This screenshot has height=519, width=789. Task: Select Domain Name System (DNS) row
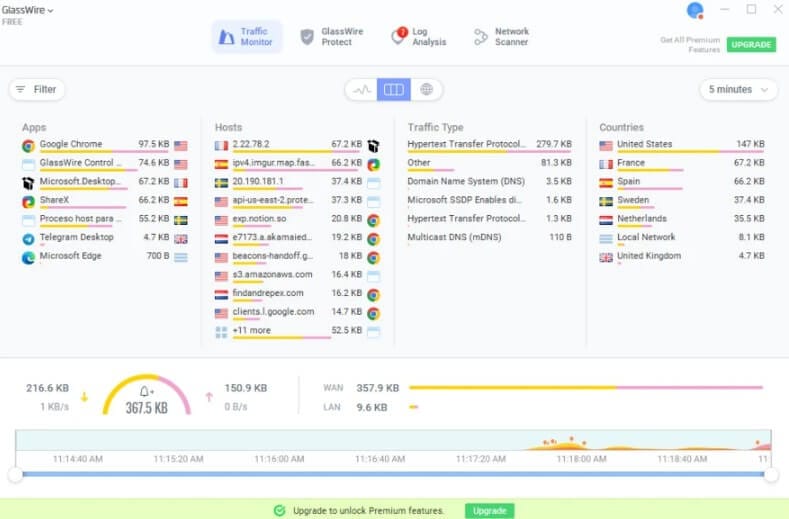click(x=490, y=182)
